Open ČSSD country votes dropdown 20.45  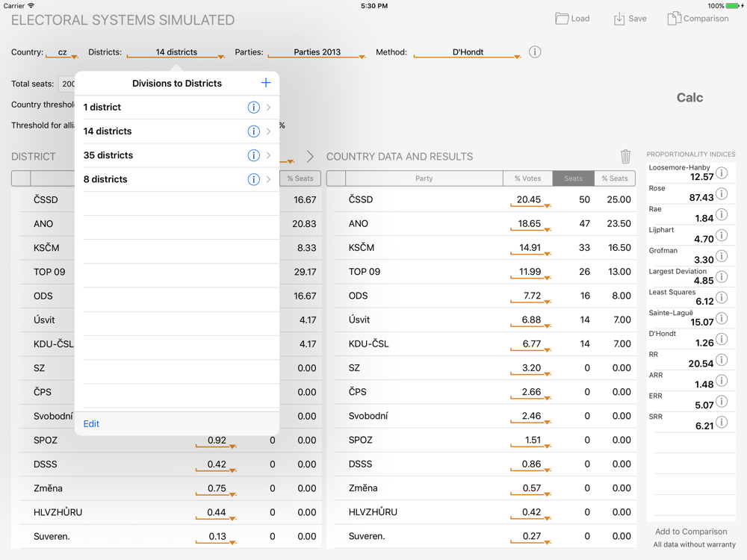[530, 200]
